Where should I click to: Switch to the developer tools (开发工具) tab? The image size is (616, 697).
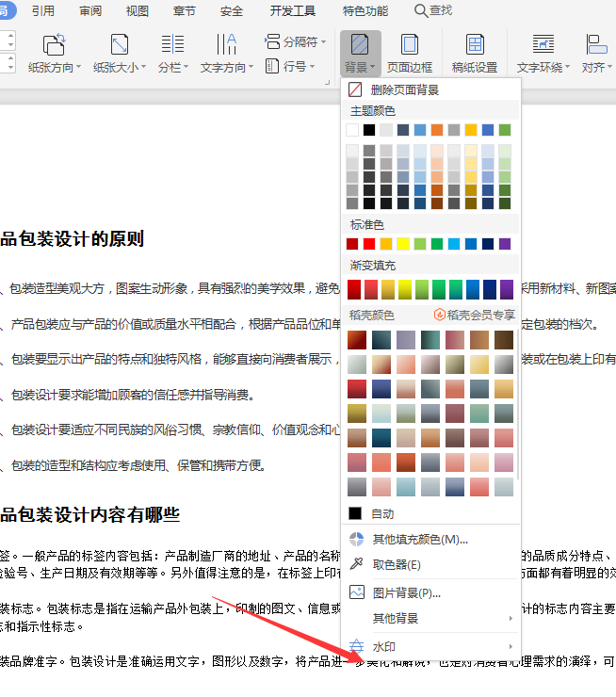[x=293, y=10]
